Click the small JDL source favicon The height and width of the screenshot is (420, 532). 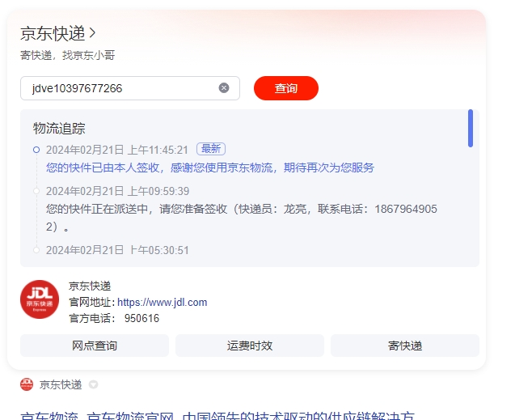pyautogui.click(x=27, y=384)
